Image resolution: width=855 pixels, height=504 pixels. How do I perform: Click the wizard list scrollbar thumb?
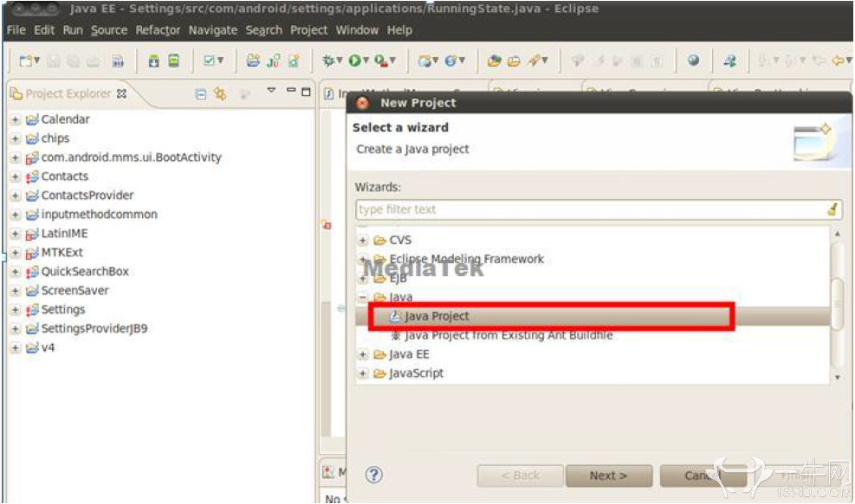click(838, 303)
